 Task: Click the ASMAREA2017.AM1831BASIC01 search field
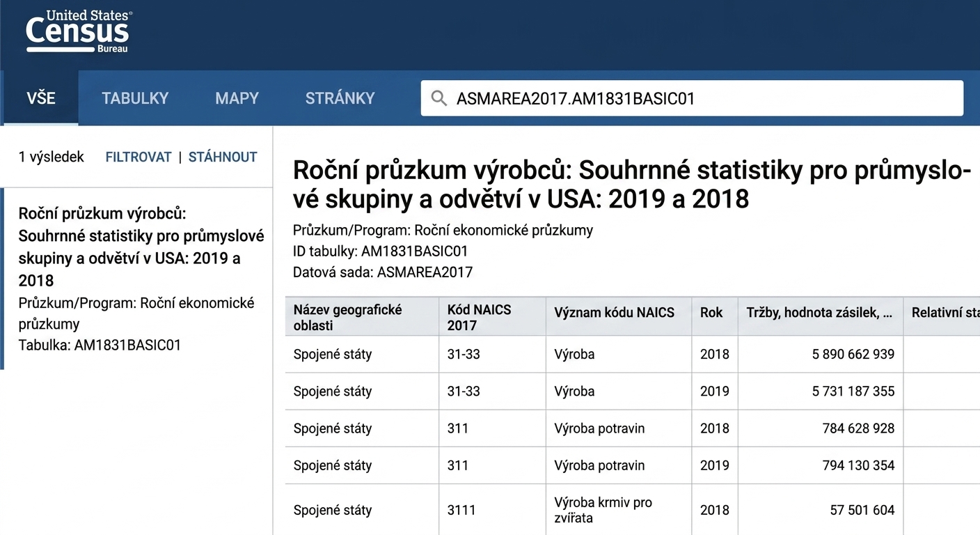[x=692, y=98]
